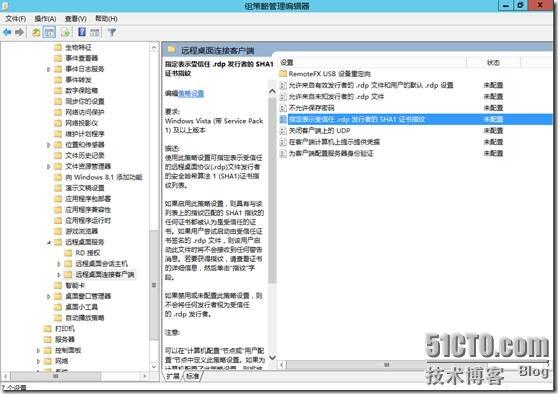Screen dimensions: 558x394
Task: Select 指定表示受信任 .rdp 发行者的 SHA1 证书指纹 row
Action: click(x=415, y=119)
